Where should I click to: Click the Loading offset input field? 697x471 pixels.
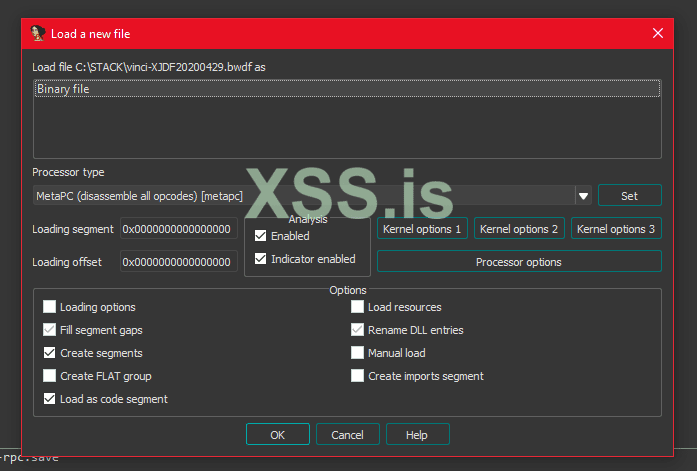(179, 262)
